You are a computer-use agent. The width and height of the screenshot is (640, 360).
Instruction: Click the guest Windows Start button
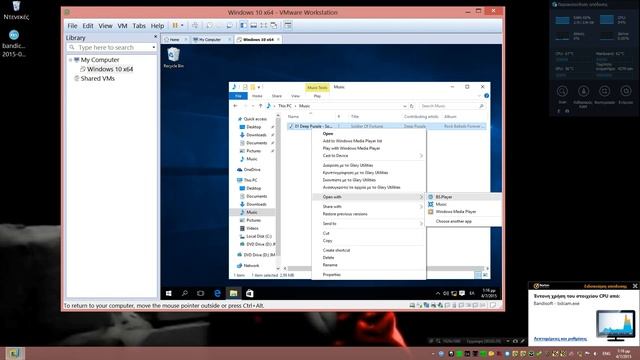point(169,293)
